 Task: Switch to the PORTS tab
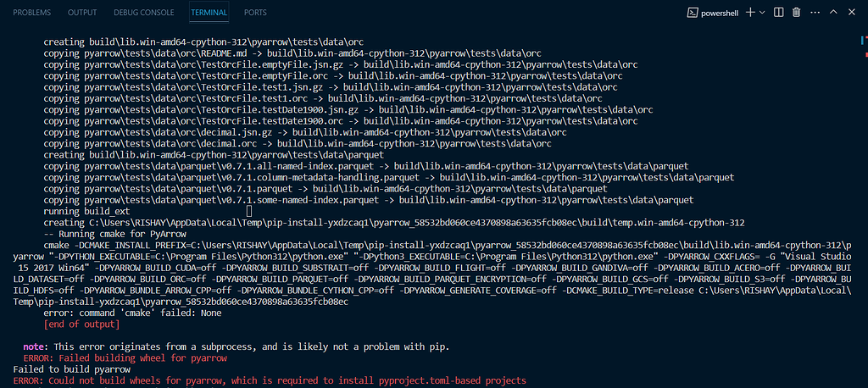(x=255, y=13)
